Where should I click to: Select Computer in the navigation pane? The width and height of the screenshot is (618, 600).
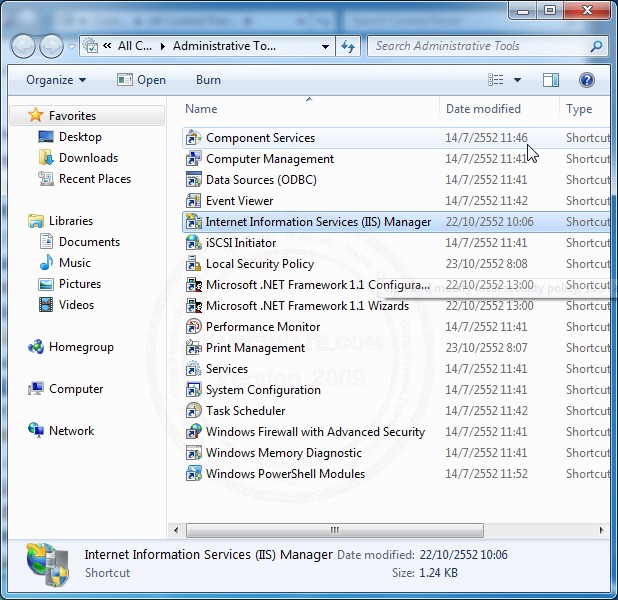(76, 389)
